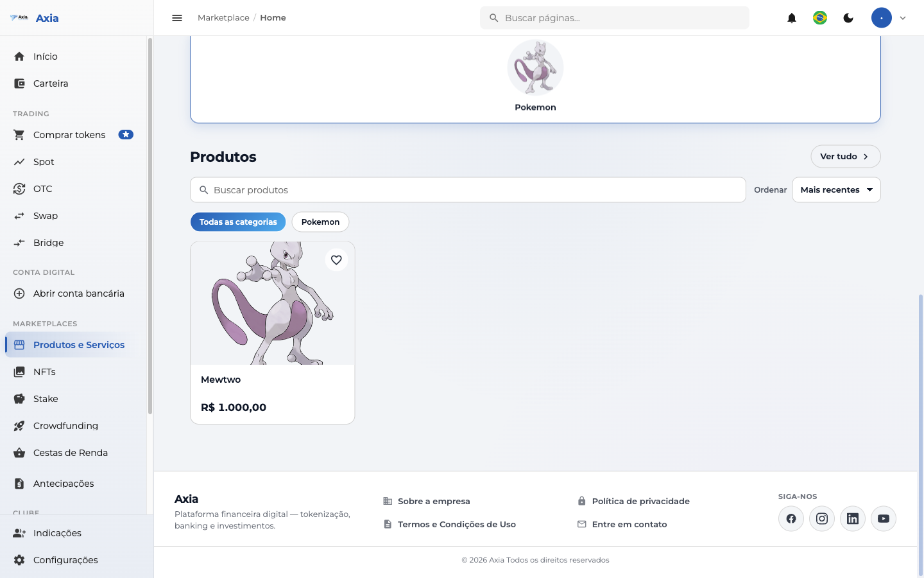Click the price R$ 1.000,00
924x578 pixels.
pos(234,407)
